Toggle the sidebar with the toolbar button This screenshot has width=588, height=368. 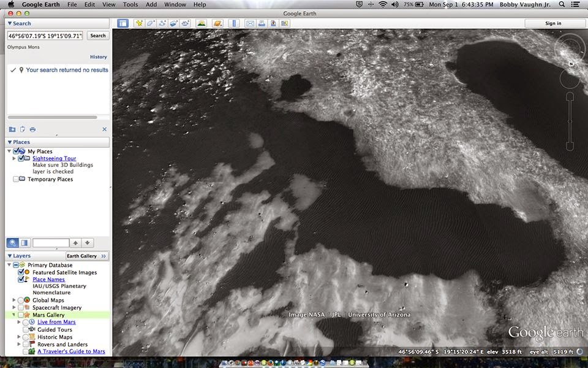pyautogui.click(x=123, y=23)
